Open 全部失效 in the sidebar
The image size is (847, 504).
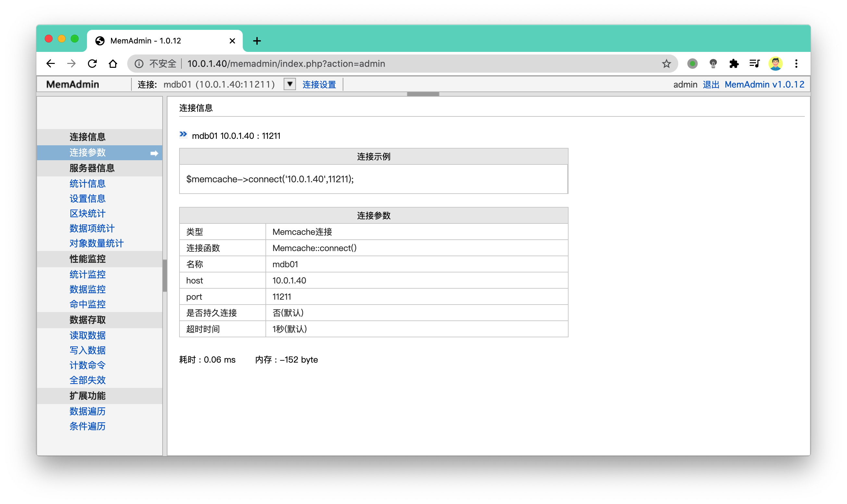pos(87,380)
